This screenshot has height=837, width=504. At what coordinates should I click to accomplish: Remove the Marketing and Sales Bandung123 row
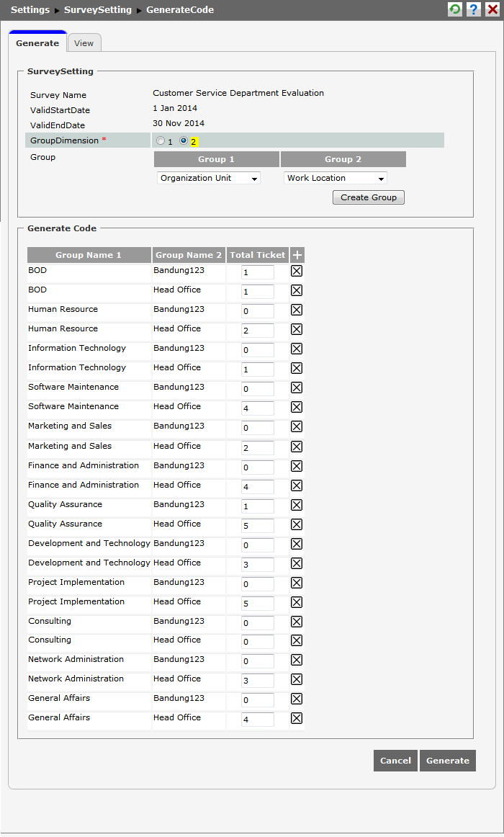point(297,427)
